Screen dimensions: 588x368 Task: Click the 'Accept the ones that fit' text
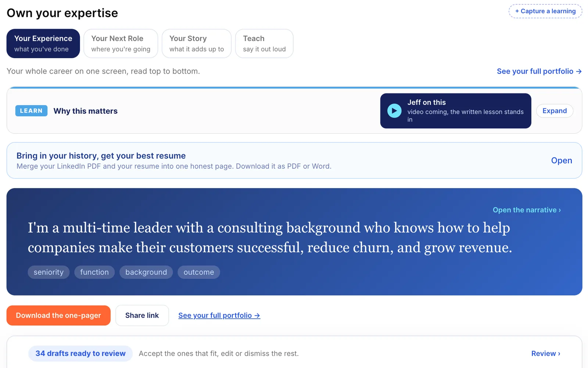coord(219,354)
